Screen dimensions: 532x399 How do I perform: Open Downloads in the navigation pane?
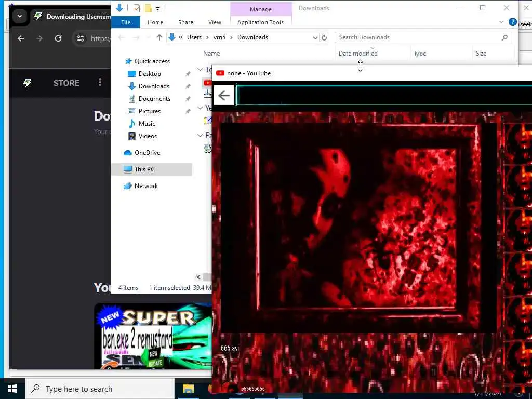(154, 86)
